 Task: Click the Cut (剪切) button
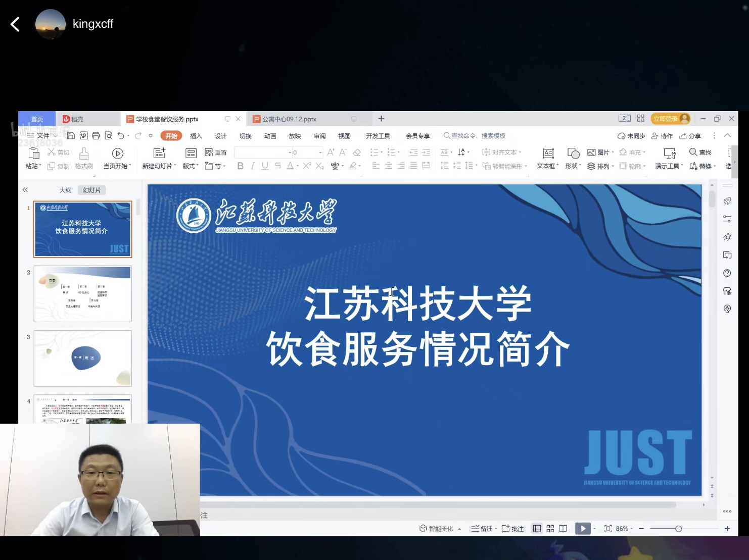[x=59, y=152]
